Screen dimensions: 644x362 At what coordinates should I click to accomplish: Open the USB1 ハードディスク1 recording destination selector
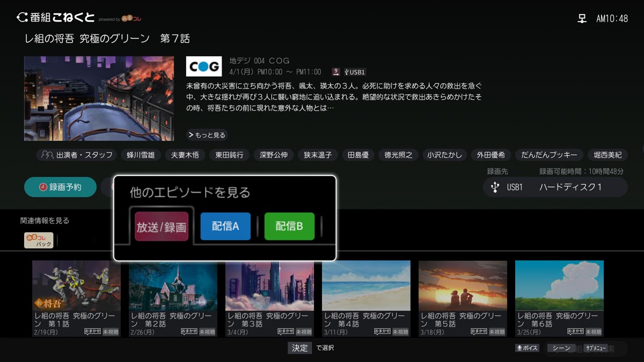click(555, 187)
